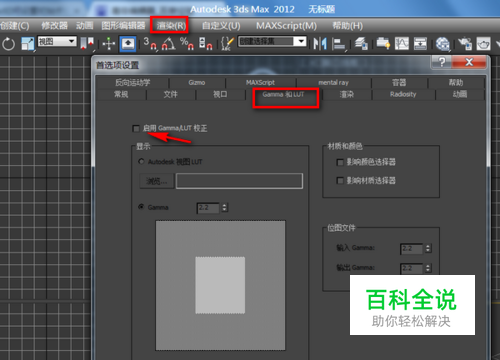Click the gamma calibration gray square preview

[x=220, y=285]
